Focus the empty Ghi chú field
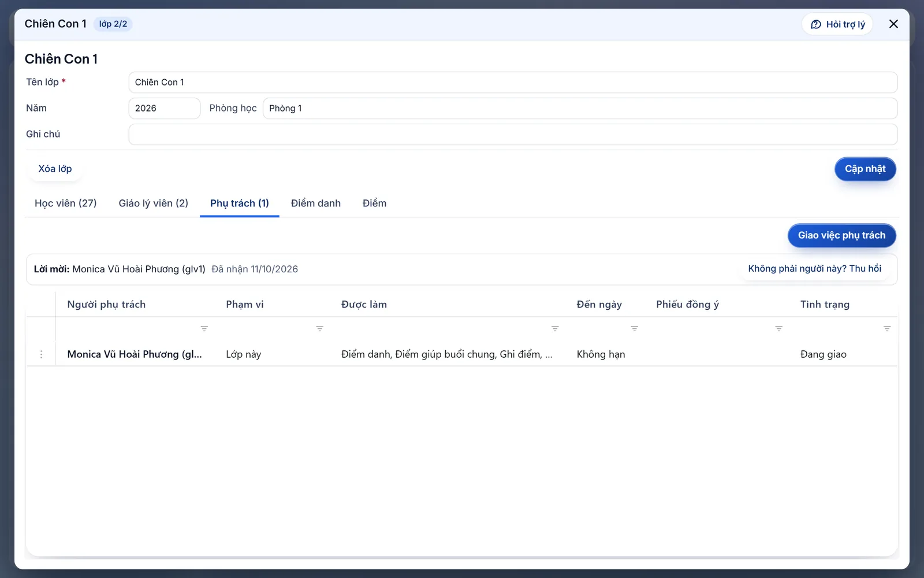Image resolution: width=924 pixels, height=578 pixels. click(513, 134)
